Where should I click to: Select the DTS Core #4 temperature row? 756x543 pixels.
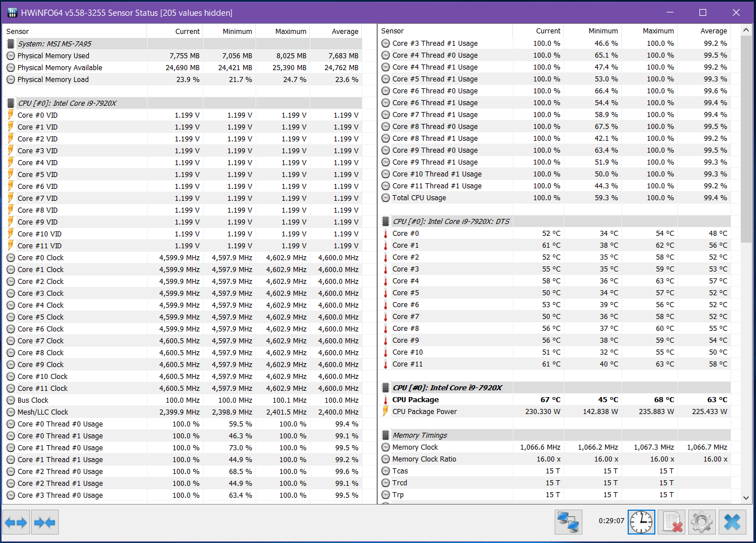click(x=554, y=281)
